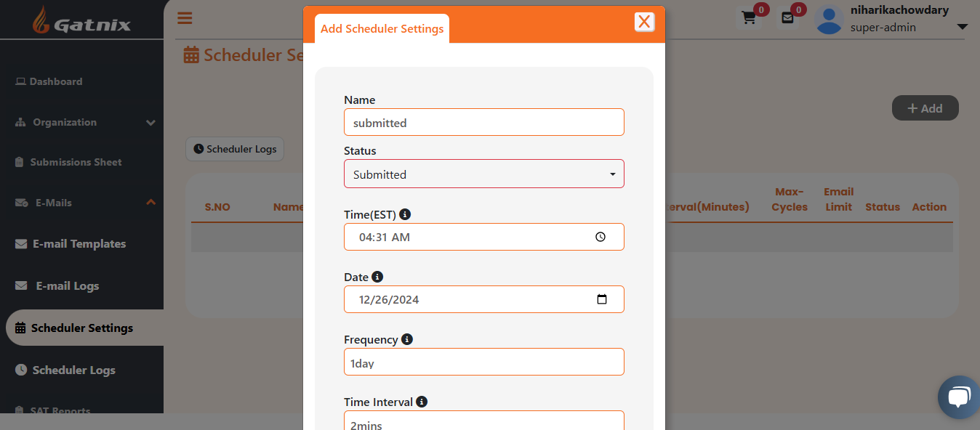The image size is (980, 430).
Task: Click the Frequency info icon
Action: tap(407, 339)
